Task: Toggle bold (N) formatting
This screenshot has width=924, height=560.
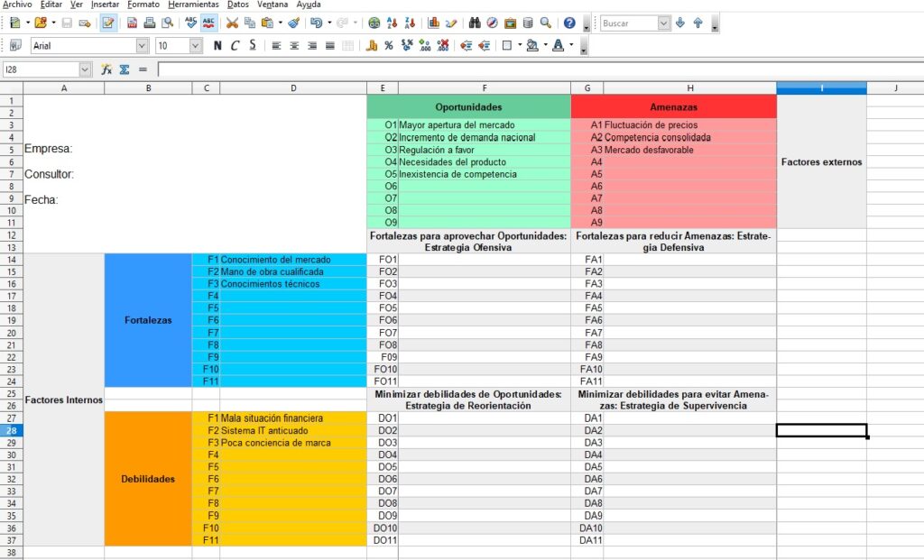Action: 217,45
